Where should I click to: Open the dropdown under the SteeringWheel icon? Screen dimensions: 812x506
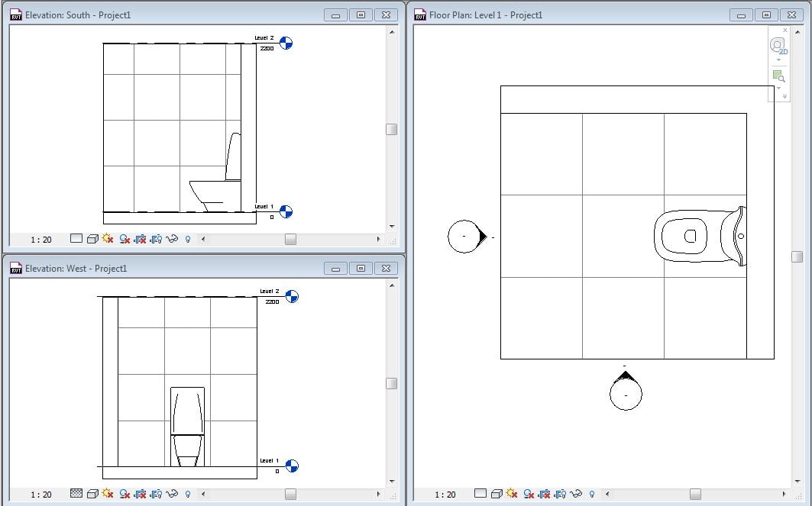coord(778,60)
